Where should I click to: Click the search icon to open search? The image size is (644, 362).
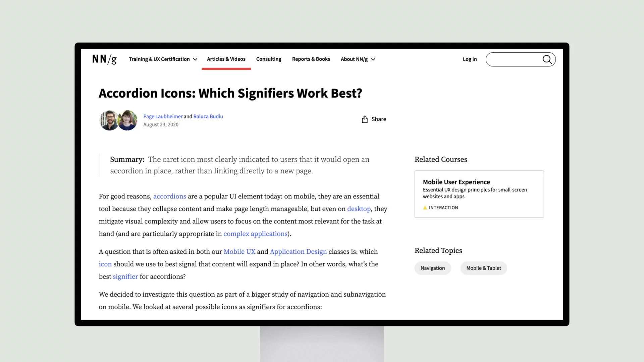(x=547, y=59)
